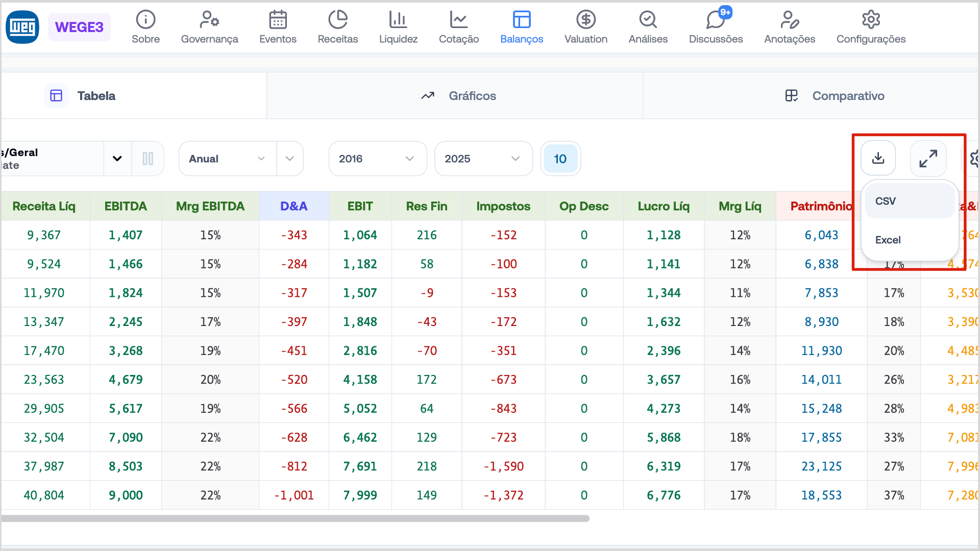Open the 2016 start year dropdown
The height and width of the screenshot is (551, 980).
377,159
